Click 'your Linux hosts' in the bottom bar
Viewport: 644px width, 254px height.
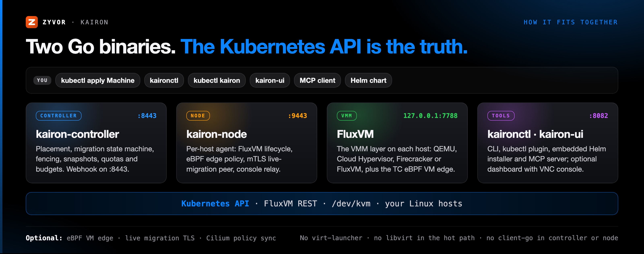click(x=423, y=204)
